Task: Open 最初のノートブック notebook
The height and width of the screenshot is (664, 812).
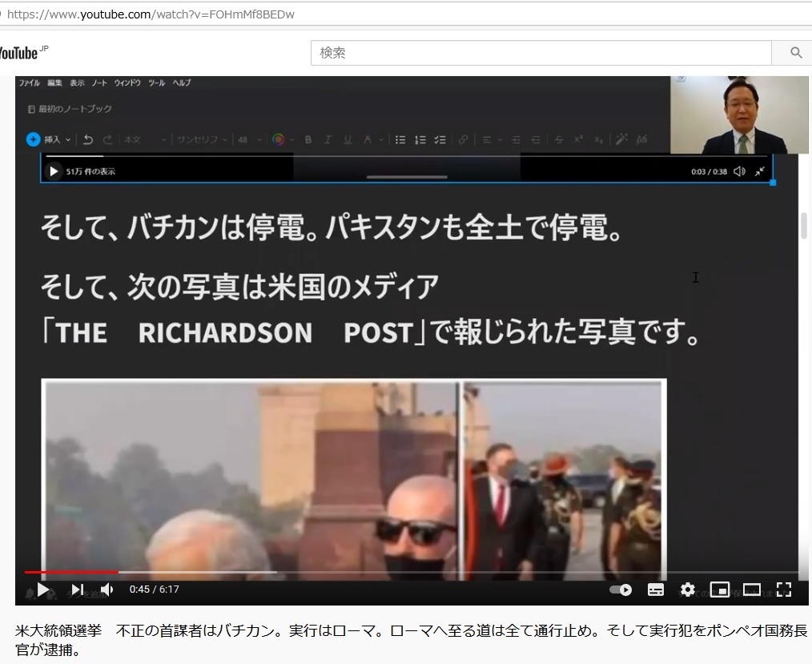Action: click(x=70, y=109)
